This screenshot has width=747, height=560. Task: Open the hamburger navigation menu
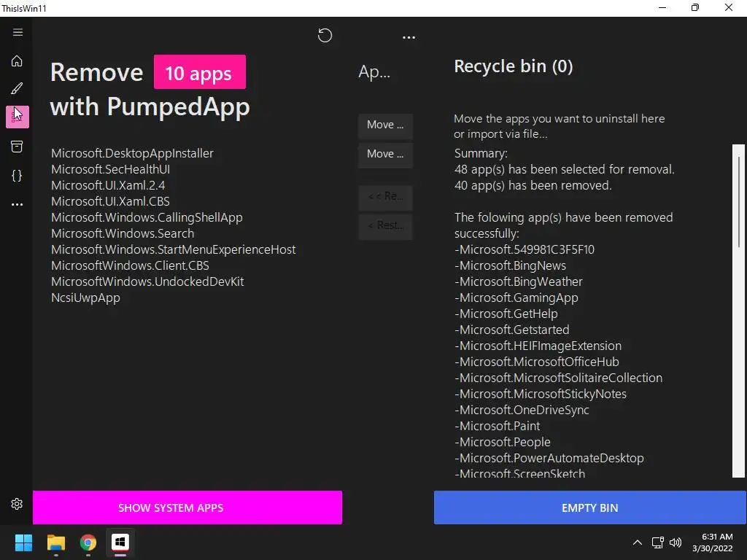[x=18, y=32]
